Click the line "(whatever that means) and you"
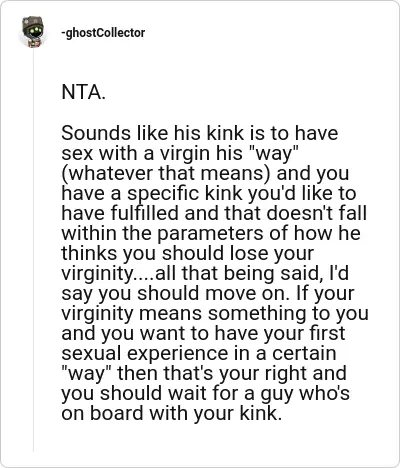400x468 pixels. click(x=205, y=173)
